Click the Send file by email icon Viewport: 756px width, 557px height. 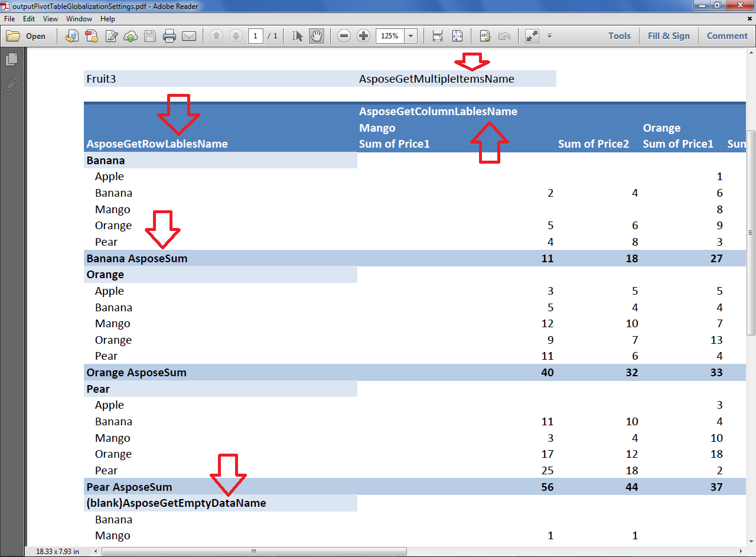pos(189,36)
